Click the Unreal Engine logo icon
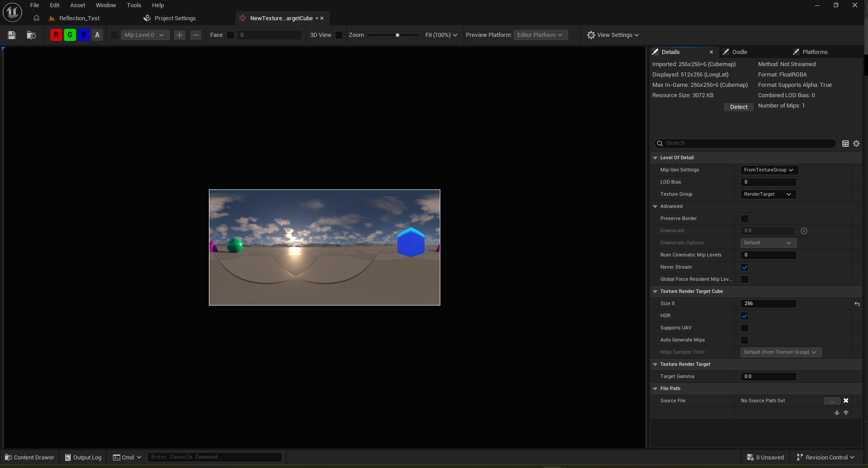The height and width of the screenshot is (468, 868). (12, 12)
